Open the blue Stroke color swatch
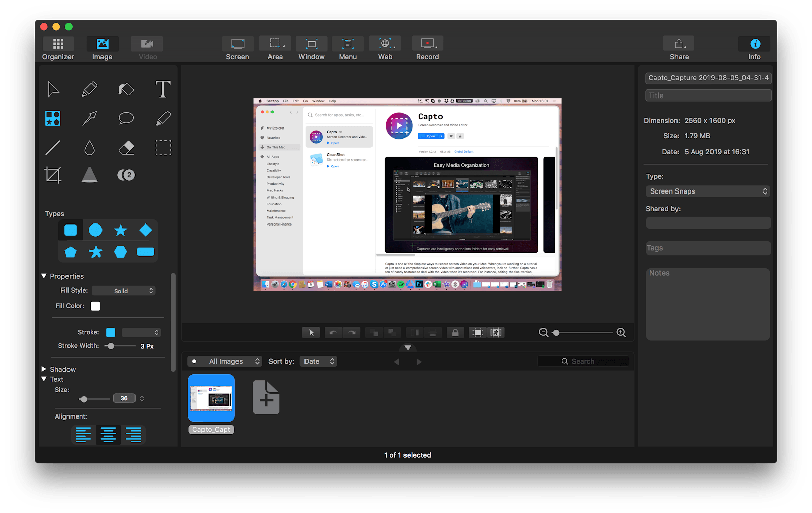 111,332
